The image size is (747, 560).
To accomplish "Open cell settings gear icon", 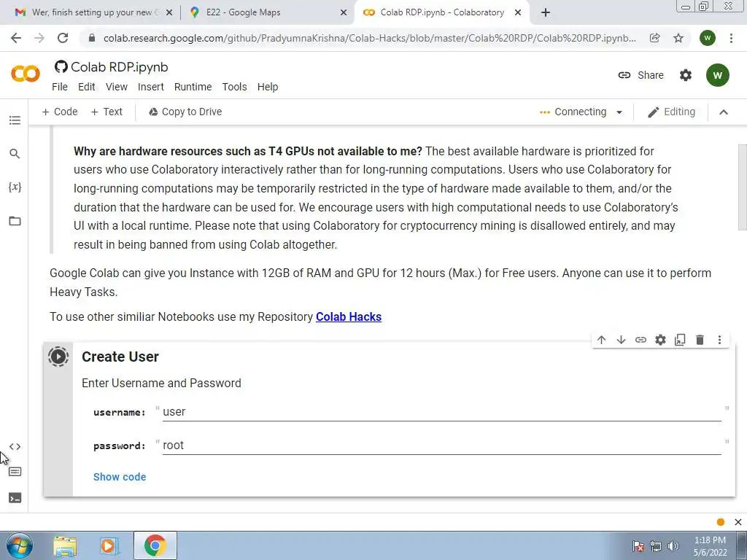I will [x=660, y=340].
